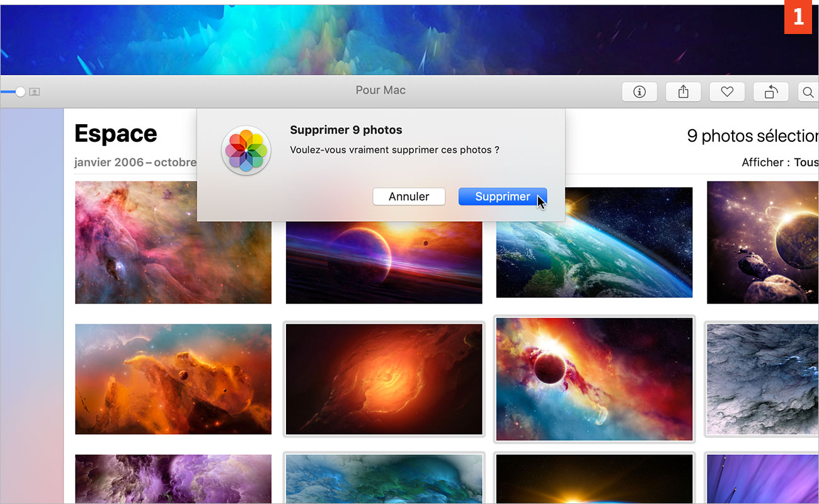Select the asteroids and planet thumbnail
The image size is (819, 504).
(763, 243)
